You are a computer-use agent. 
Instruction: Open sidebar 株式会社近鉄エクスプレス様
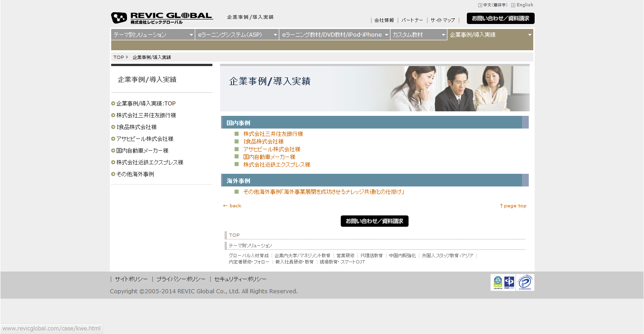click(150, 162)
